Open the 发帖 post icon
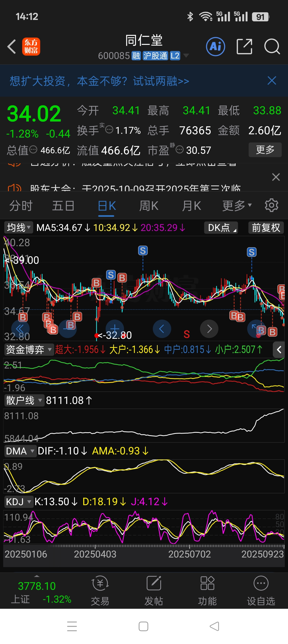Image resolution: width=288 pixels, height=644 pixels. [x=154, y=591]
